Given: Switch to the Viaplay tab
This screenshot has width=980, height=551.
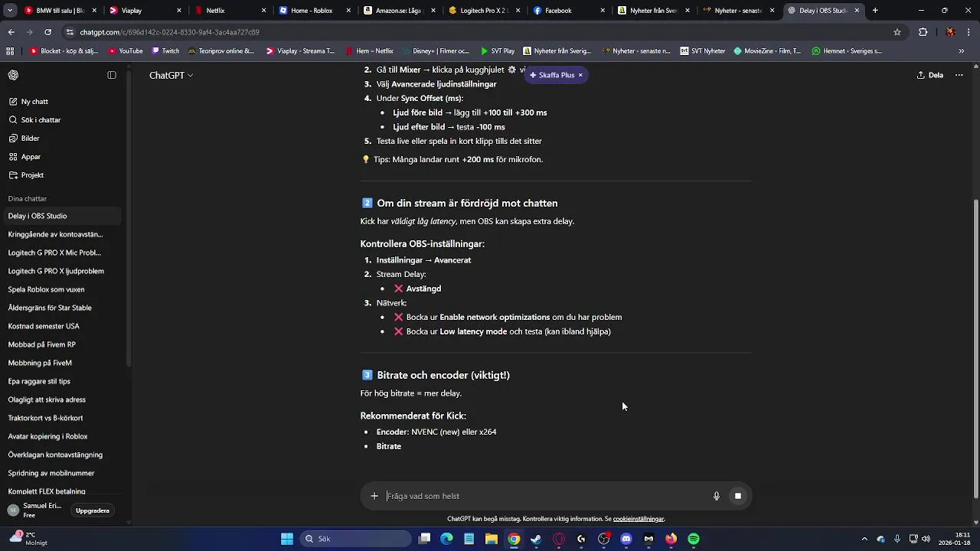Looking at the screenshot, I should coord(145,11).
